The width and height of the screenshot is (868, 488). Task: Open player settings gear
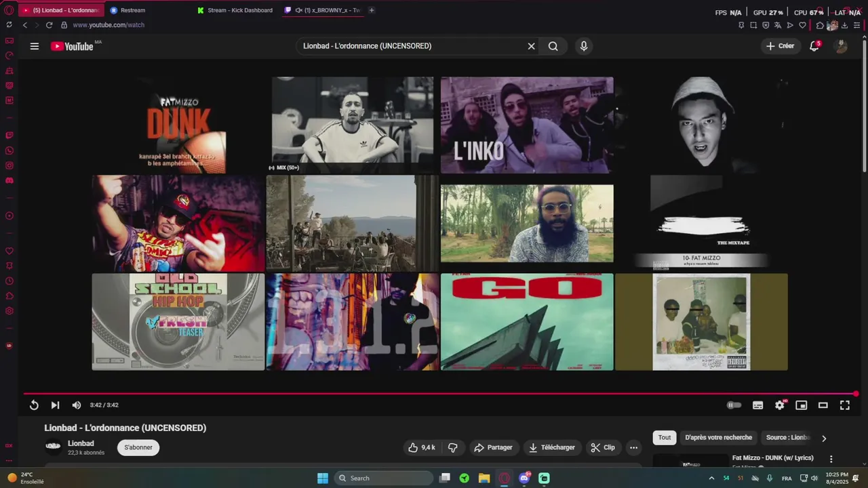click(x=780, y=405)
